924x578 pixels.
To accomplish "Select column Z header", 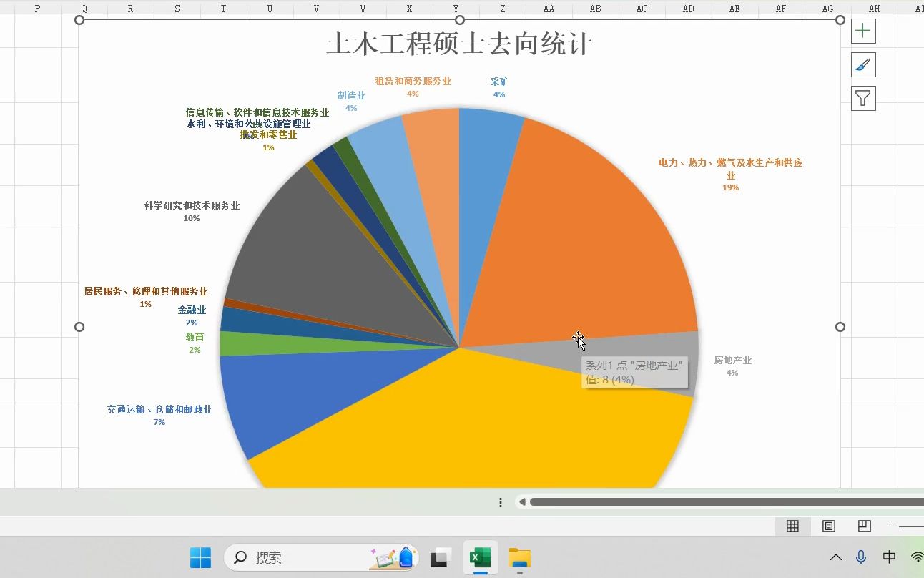I will [x=502, y=8].
